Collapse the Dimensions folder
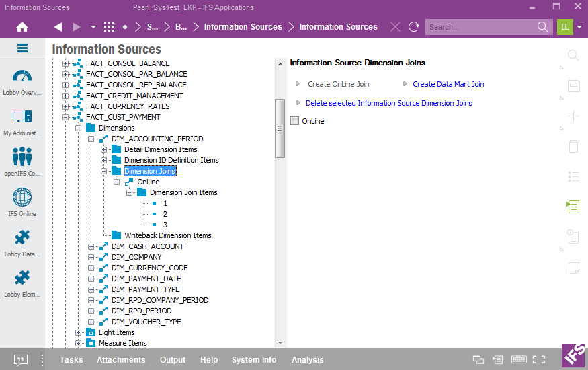Screen dimensions: 588x370 pyautogui.click(x=78, y=128)
